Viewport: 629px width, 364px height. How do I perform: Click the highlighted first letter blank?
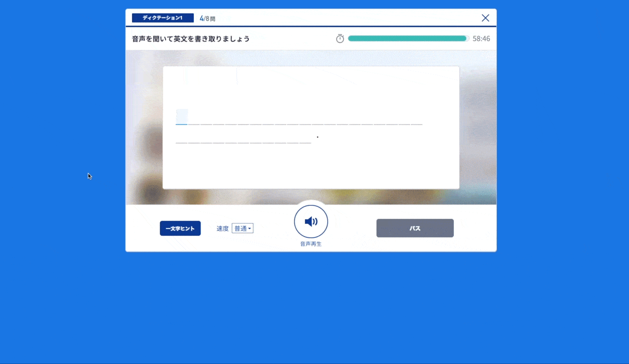coord(182,117)
